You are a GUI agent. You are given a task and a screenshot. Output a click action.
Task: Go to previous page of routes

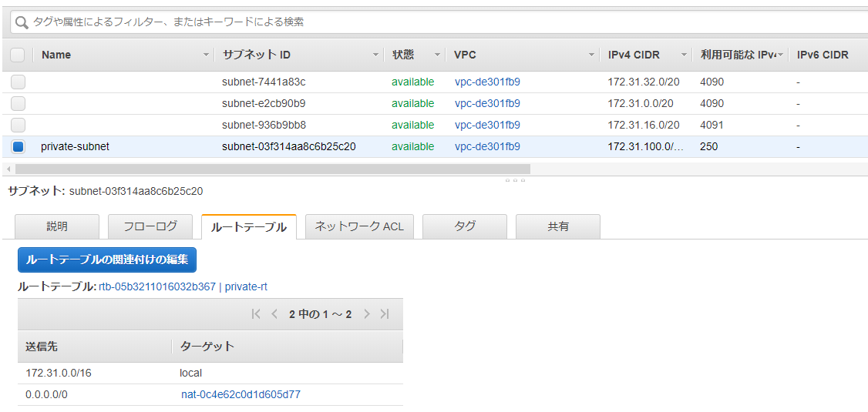pyautogui.click(x=274, y=314)
